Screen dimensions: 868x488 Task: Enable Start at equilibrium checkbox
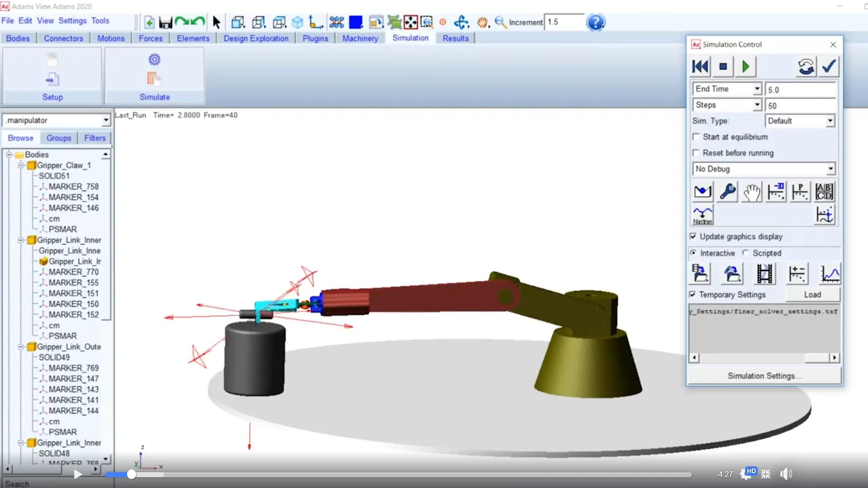[696, 137]
